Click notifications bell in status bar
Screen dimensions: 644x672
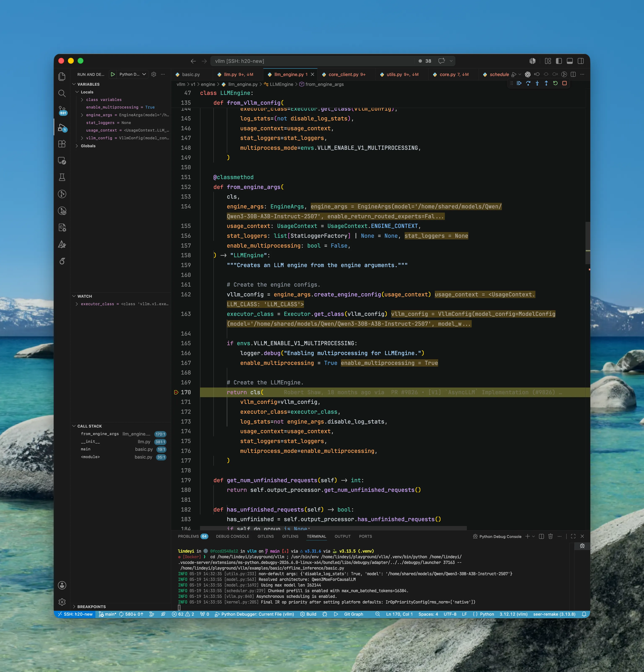[584, 614]
